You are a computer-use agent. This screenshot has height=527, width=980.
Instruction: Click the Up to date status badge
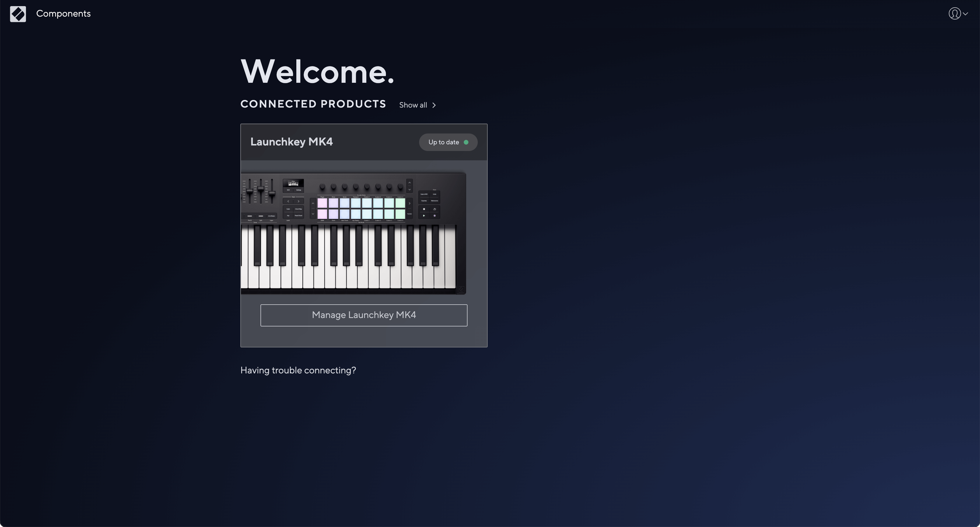coord(444,142)
